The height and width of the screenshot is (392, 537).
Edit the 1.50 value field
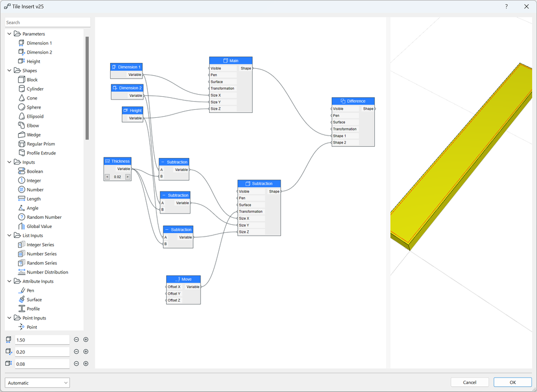pyautogui.click(x=42, y=340)
